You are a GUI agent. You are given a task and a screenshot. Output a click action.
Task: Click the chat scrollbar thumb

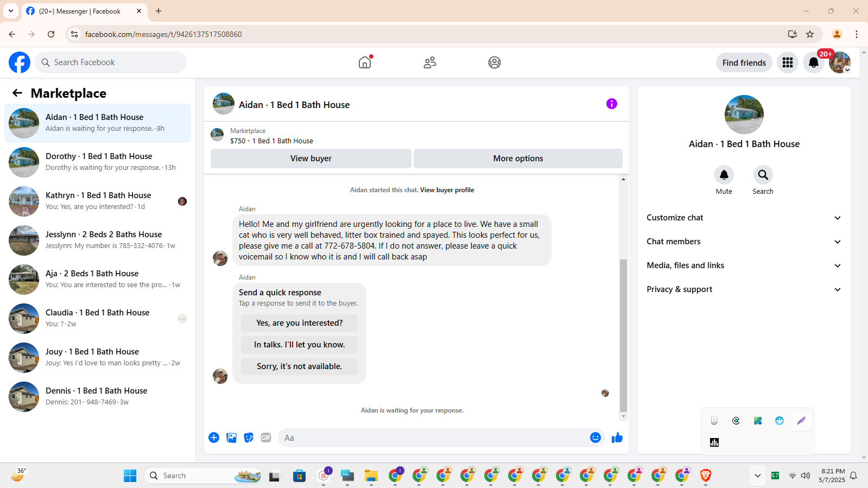click(623, 335)
